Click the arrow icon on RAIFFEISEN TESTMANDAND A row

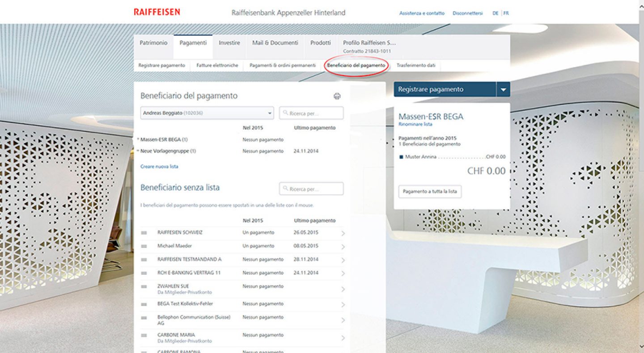[x=343, y=260]
